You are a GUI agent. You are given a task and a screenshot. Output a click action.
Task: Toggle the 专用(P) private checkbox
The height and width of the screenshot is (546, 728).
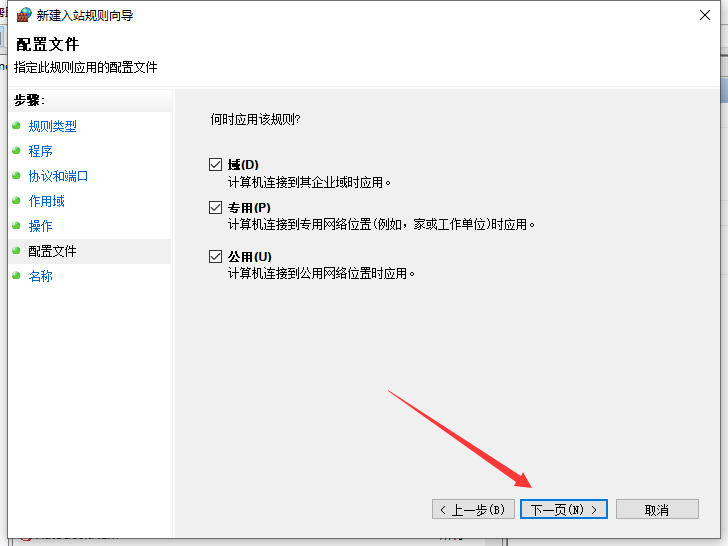pyautogui.click(x=215, y=207)
